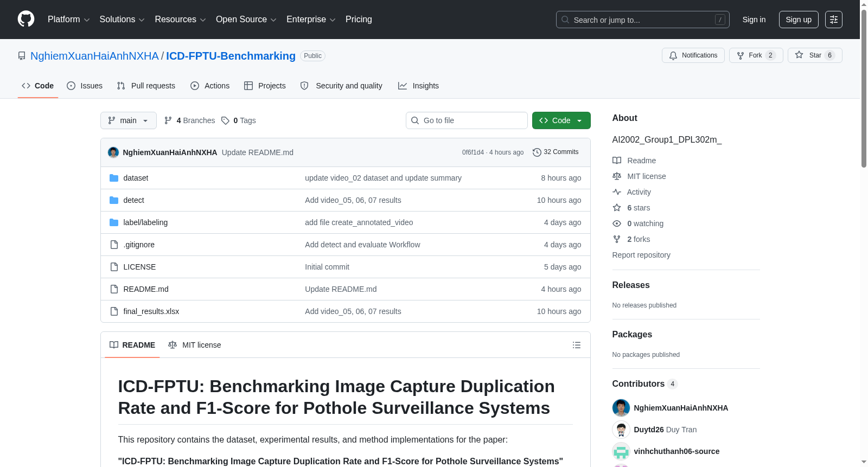Click Duytd26 contributor avatar
Screen dimensions: 868x467
(x=621, y=430)
